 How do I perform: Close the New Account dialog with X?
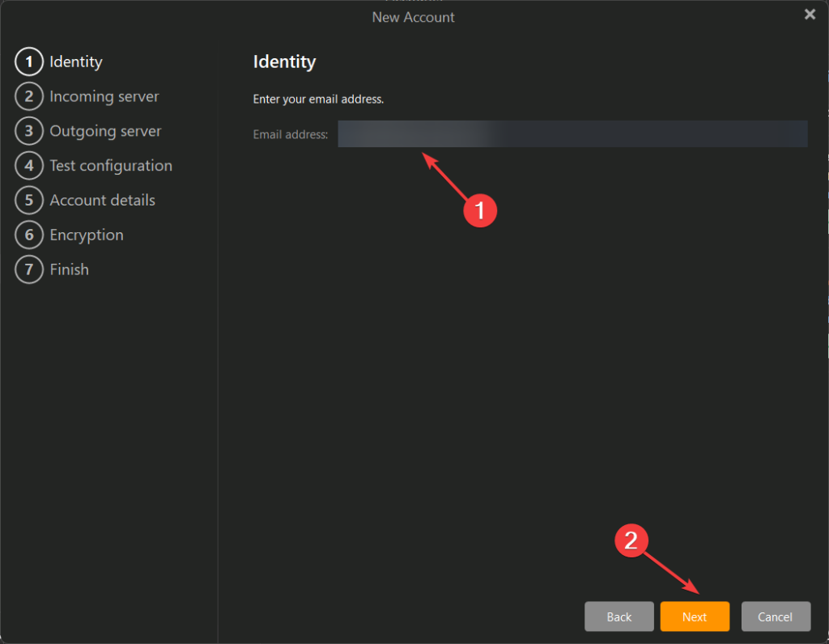(x=810, y=15)
